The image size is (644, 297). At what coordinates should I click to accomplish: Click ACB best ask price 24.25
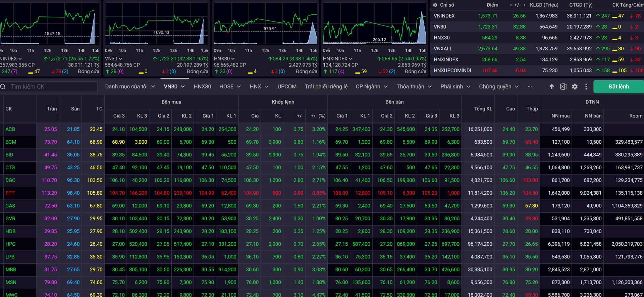(341, 129)
